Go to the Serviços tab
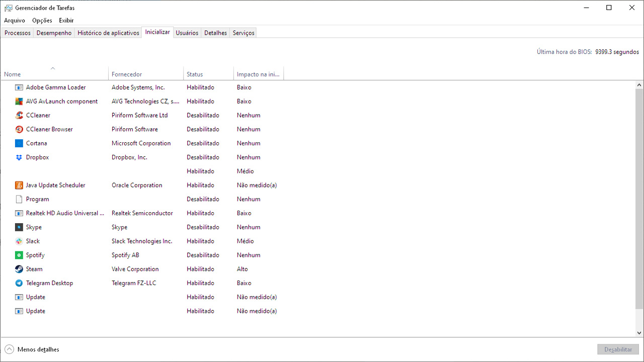Viewport: 644px width, 362px height. coord(244,33)
